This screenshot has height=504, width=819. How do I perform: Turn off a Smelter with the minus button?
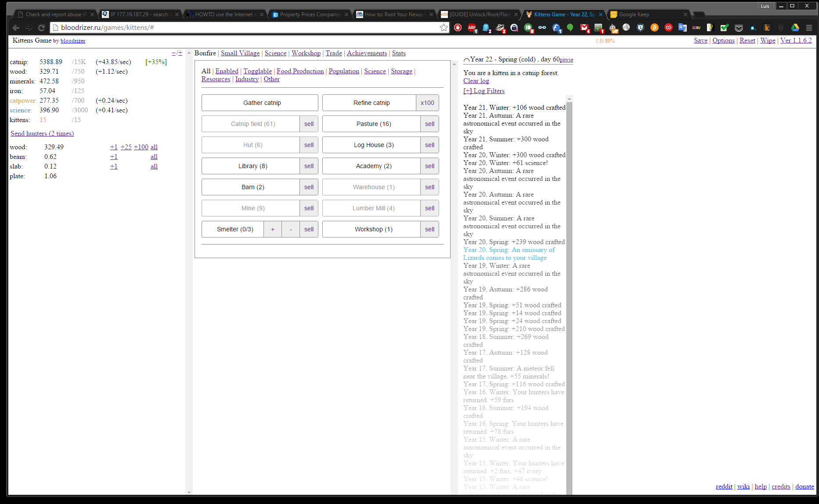tap(291, 229)
